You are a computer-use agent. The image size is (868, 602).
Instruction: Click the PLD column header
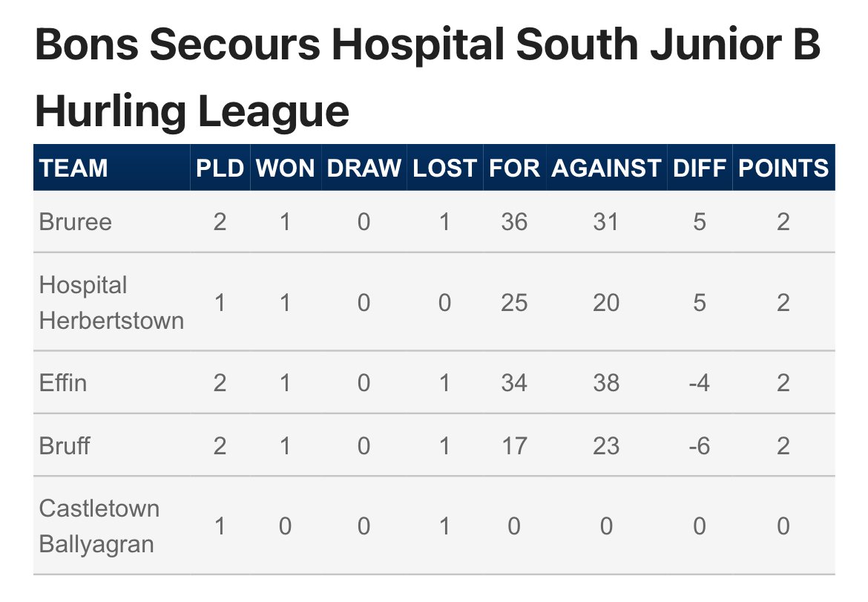click(x=220, y=168)
